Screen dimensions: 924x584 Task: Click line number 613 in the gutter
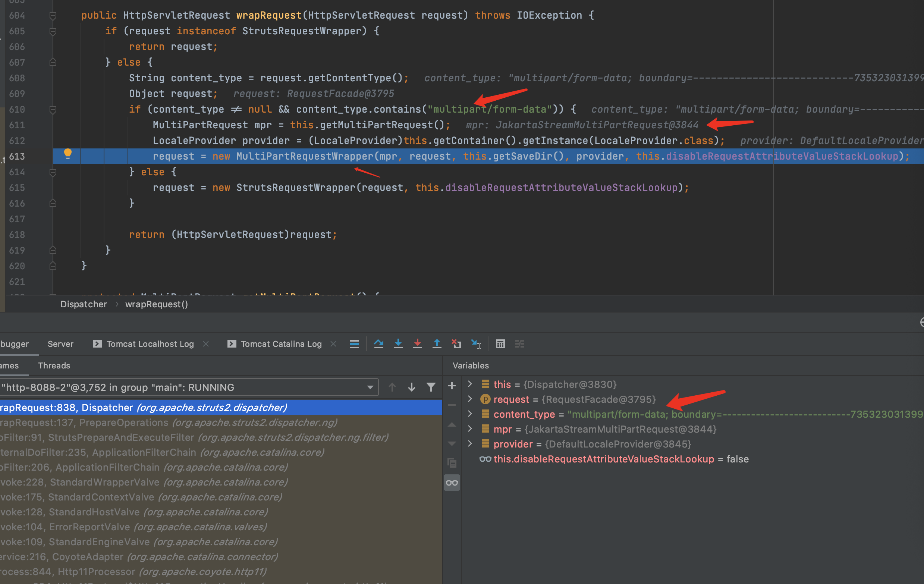point(17,157)
